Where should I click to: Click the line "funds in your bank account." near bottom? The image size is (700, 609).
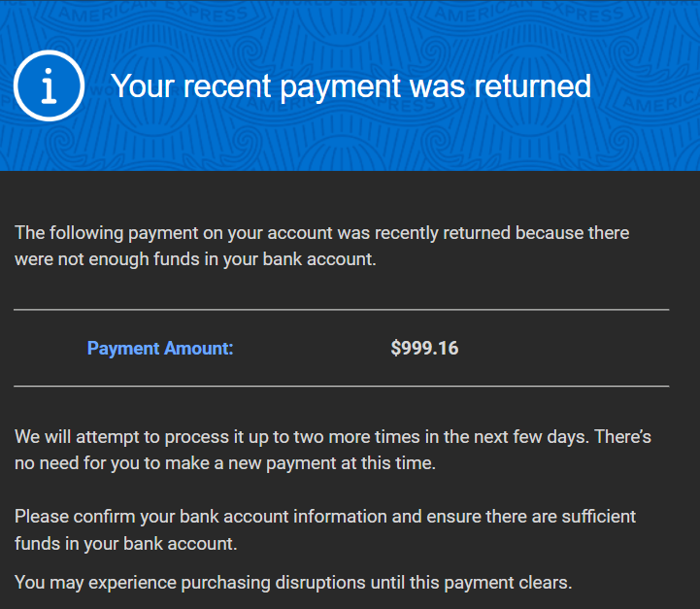pyautogui.click(x=126, y=544)
